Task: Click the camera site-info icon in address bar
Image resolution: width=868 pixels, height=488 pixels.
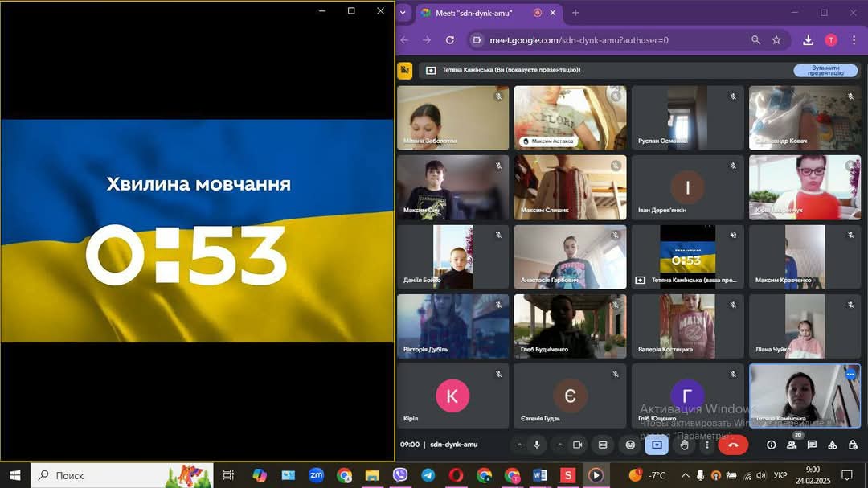Action: 477,40
